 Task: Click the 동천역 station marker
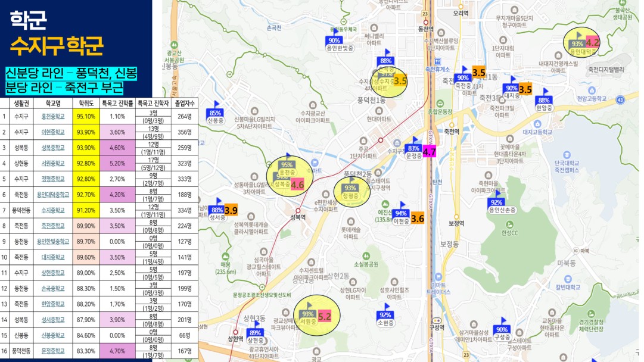click(426, 22)
